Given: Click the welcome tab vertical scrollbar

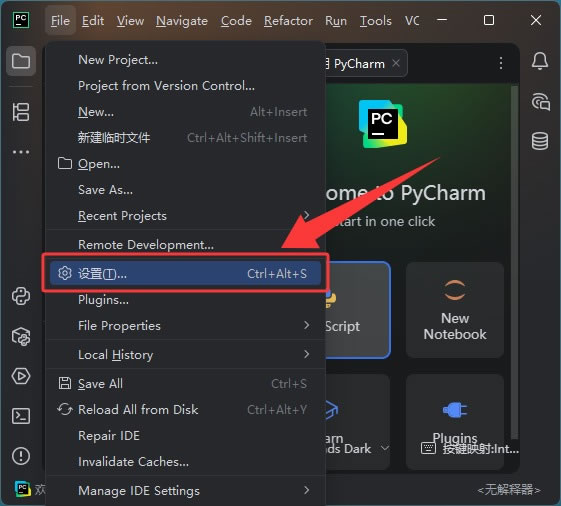Looking at the screenshot, I should click(514, 261).
